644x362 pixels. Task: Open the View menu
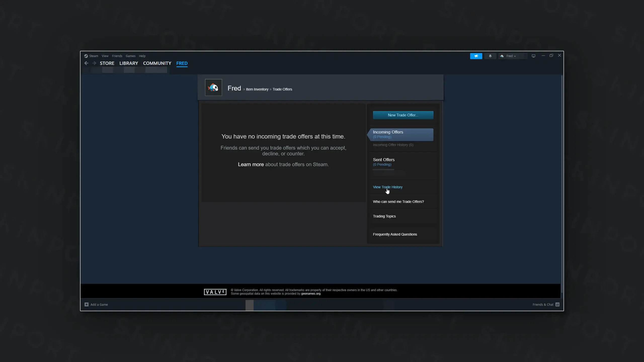[x=105, y=56]
